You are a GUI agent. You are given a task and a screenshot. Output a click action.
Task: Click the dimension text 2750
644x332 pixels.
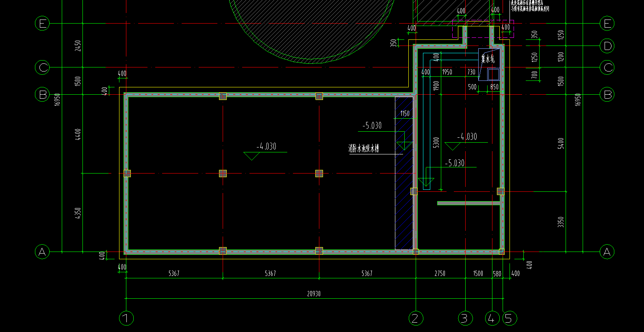pyautogui.click(x=440, y=273)
